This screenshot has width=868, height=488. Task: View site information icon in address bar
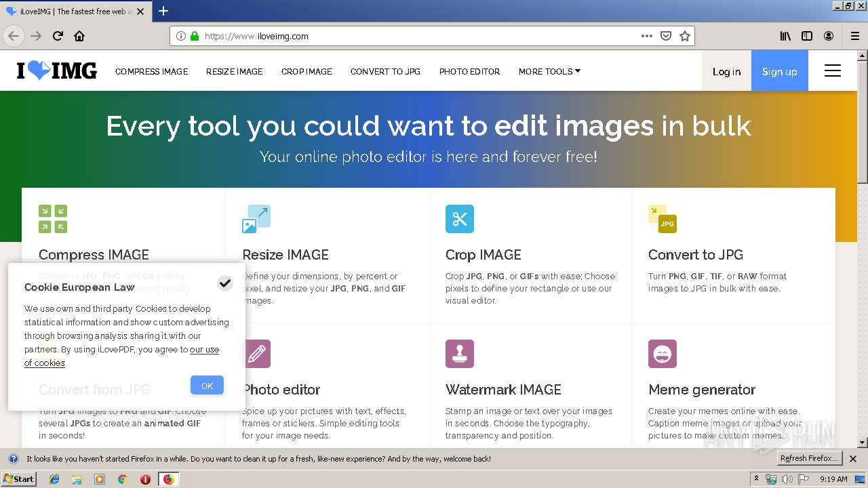181,36
